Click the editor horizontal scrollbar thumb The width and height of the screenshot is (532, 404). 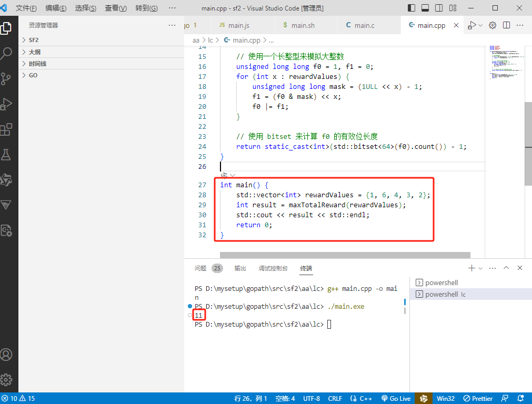[x=345, y=255]
